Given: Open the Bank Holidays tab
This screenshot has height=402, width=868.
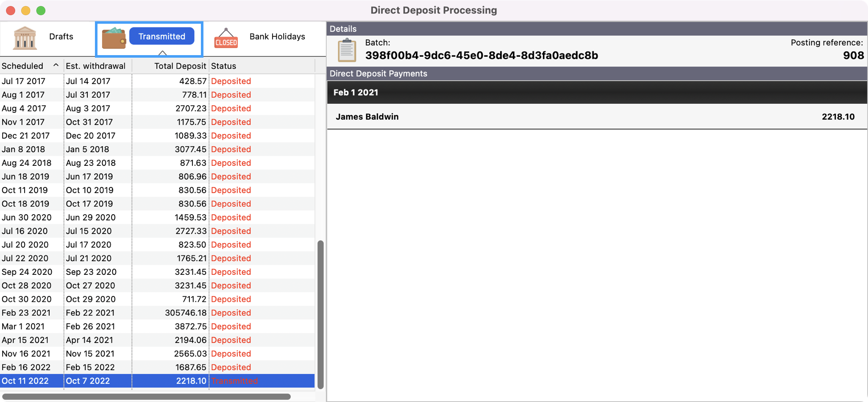Looking at the screenshot, I should 277,36.
